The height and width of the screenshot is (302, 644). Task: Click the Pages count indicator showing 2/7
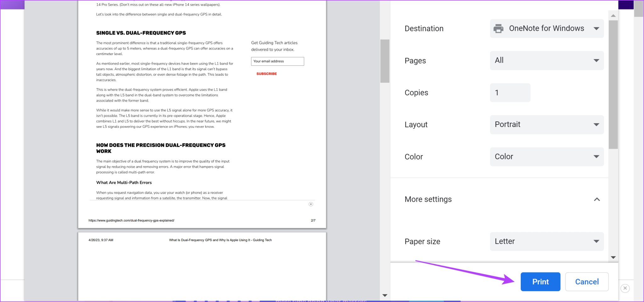(x=313, y=220)
